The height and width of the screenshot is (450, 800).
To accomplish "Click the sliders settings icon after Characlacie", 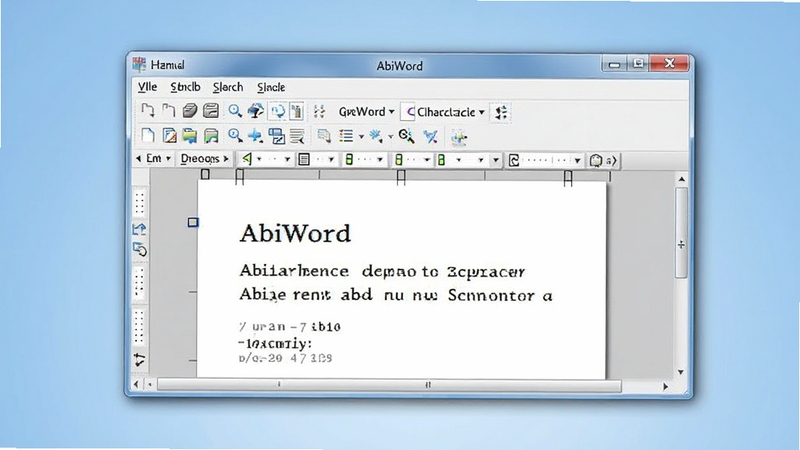I will coord(501,112).
